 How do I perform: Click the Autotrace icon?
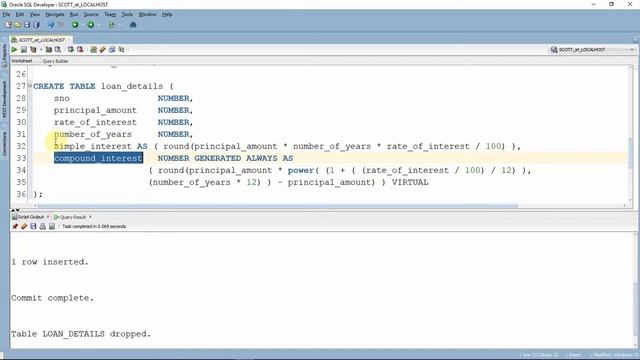(49, 50)
